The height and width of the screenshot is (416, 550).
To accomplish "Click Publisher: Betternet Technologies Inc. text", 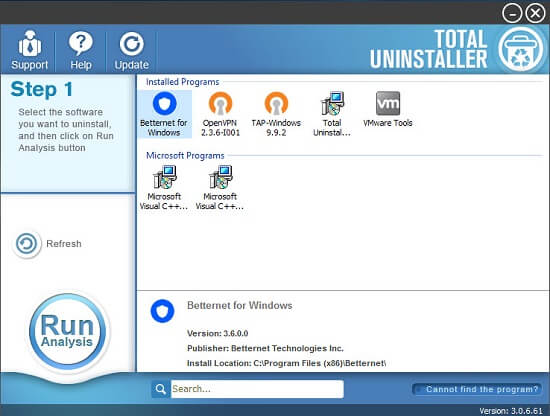I will click(x=265, y=348).
